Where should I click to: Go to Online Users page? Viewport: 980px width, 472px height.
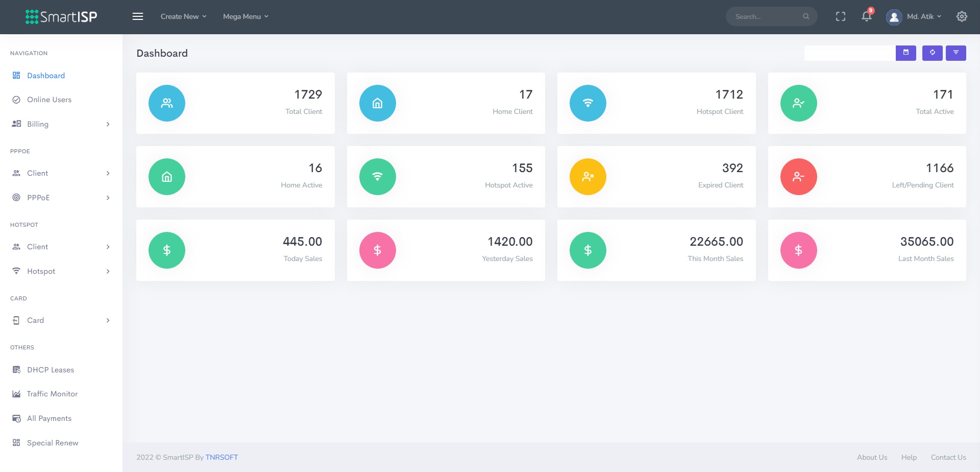pyautogui.click(x=49, y=100)
